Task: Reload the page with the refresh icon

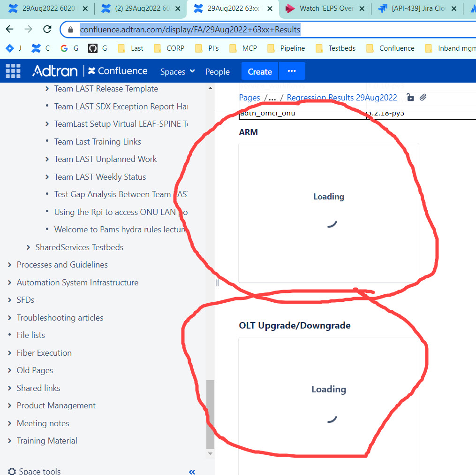Action: coord(47,29)
